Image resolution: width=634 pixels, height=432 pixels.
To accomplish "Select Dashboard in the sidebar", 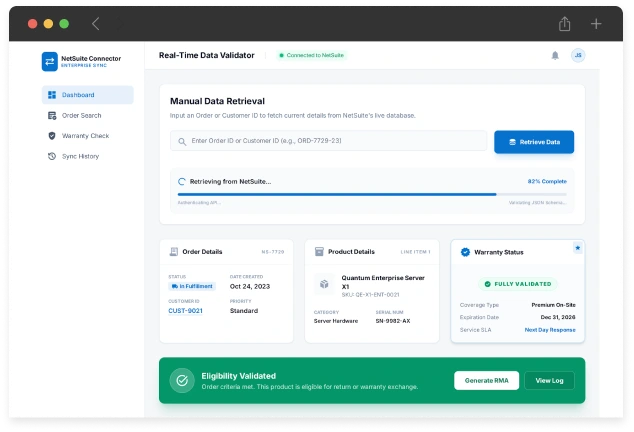I will point(87,95).
